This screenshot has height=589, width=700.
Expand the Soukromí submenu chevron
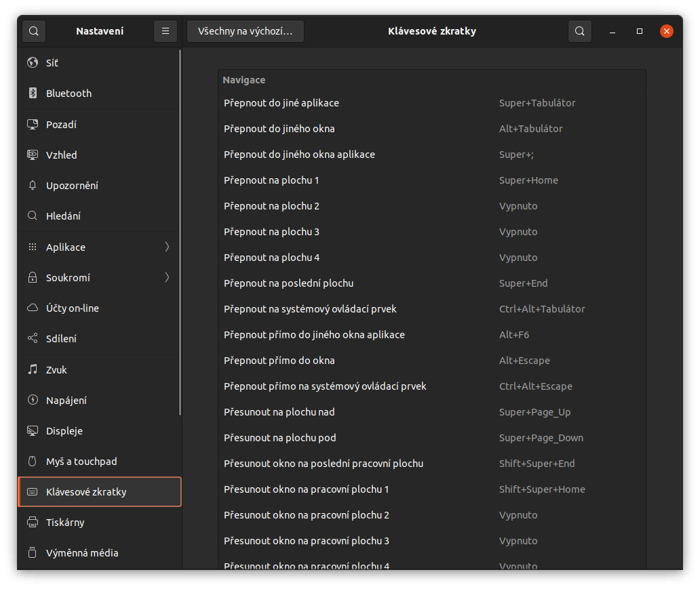coord(167,278)
